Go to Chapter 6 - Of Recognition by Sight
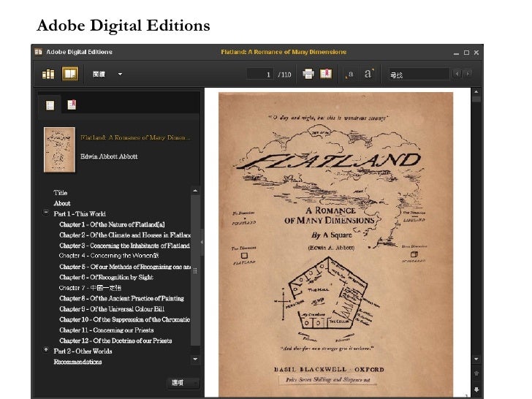This screenshot has height=399, width=532. (x=106, y=277)
